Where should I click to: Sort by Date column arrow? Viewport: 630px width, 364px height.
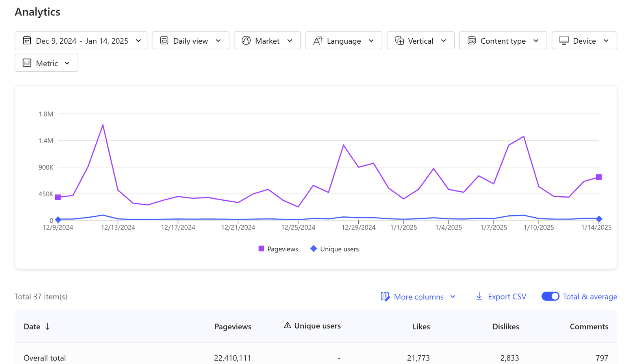tap(48, 327)
